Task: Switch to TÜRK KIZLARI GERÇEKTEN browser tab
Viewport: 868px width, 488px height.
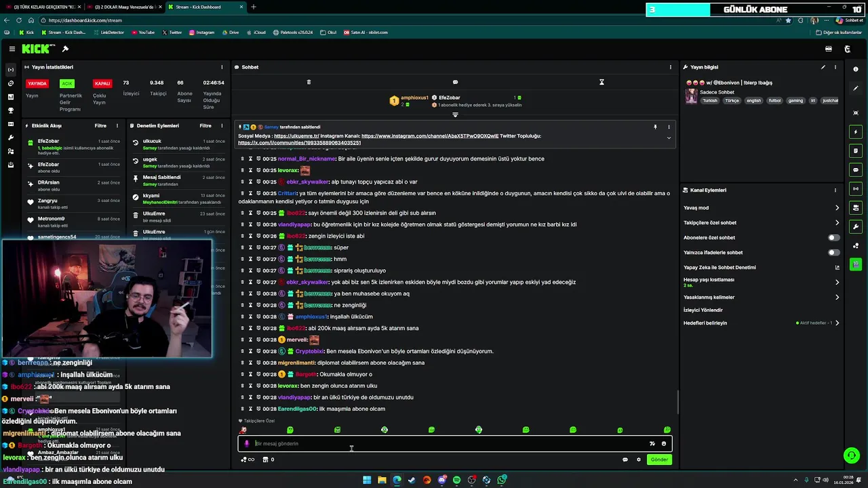Action: coord(42,7)
